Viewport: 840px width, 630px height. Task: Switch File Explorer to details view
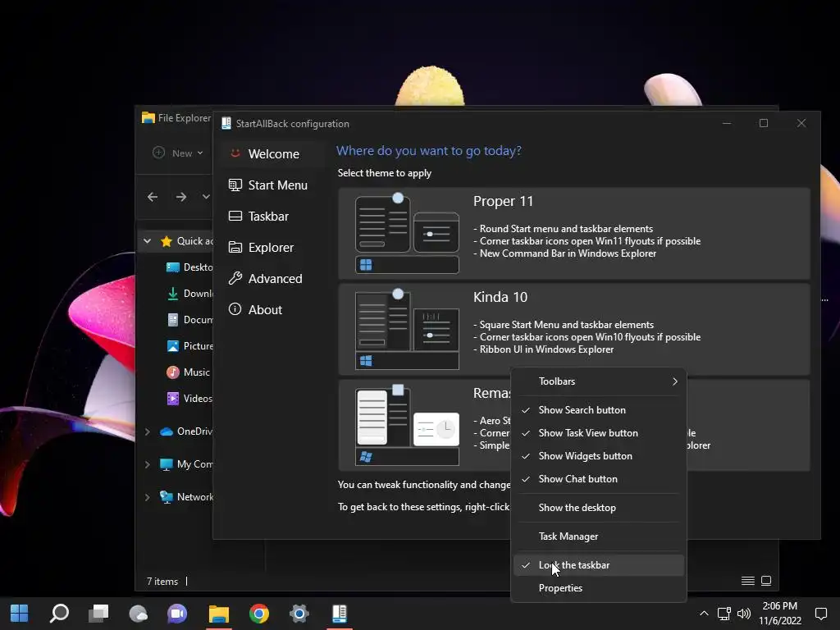tap(748, 581)
